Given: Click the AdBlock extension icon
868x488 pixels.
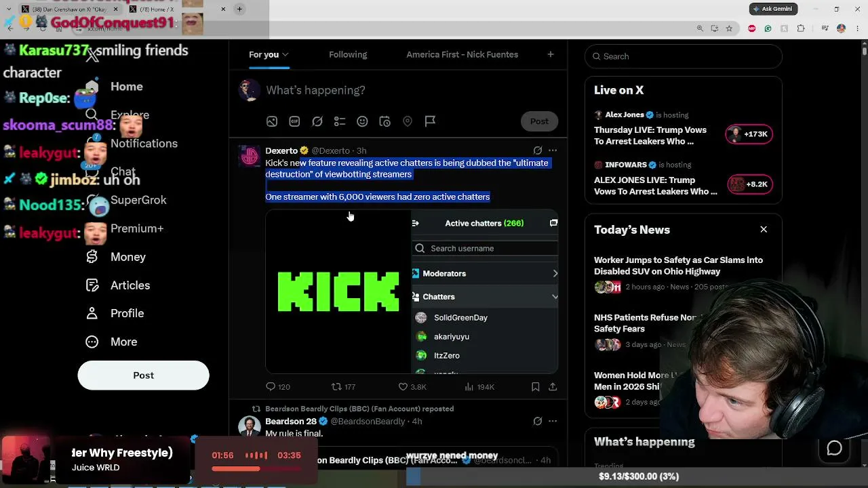Looking at the screenshot, I should 751,28.
